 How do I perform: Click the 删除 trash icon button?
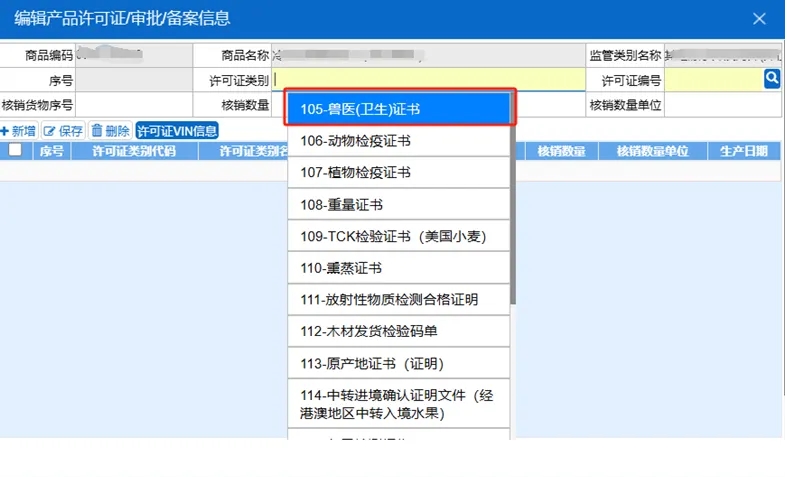point(110,131)
